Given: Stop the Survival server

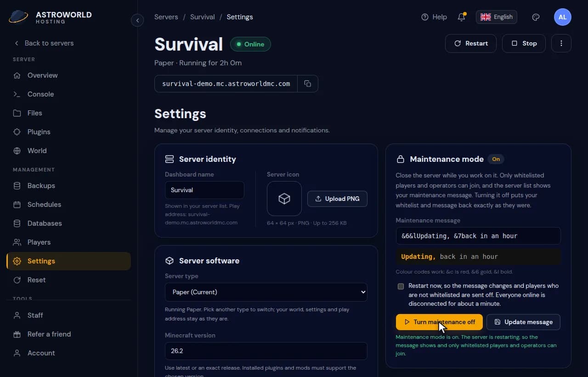Looking at the screenshot, I should tap(524, 43).
